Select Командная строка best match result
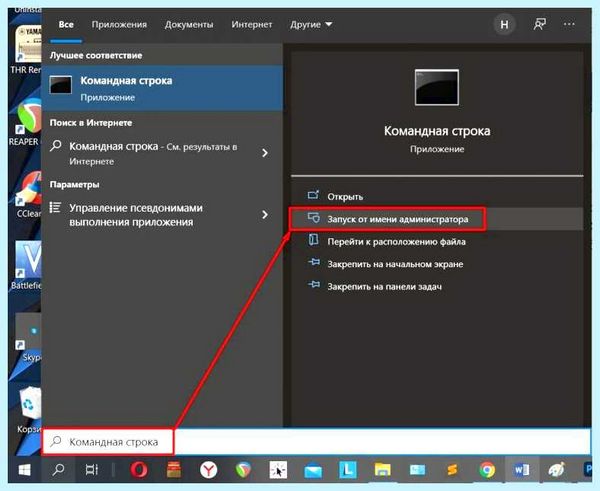600x491 pixels. click(162, 88)
